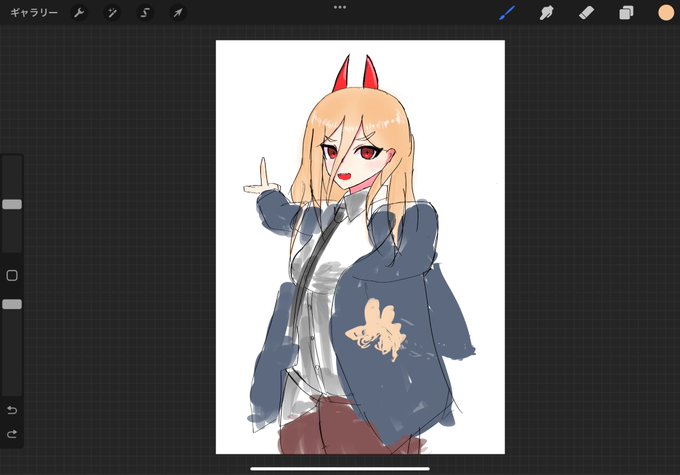
Task: Select the Smudge tool
Action: click(x=546, y=13)
